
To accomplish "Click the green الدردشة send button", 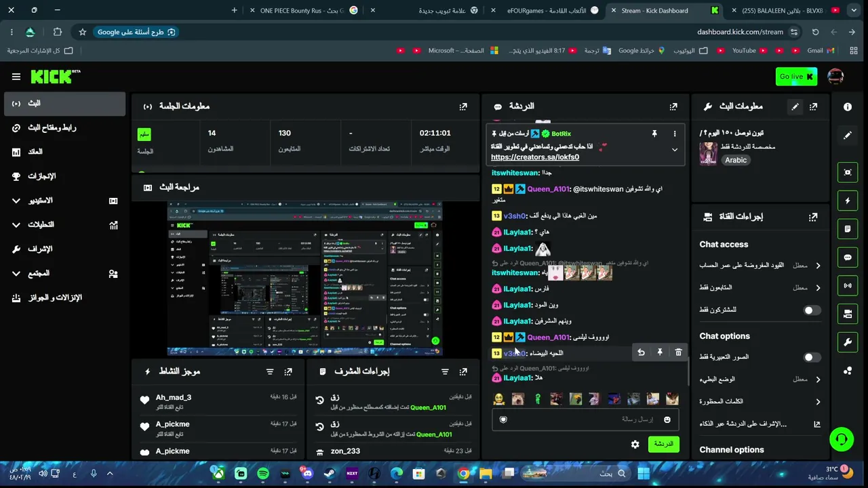I will pos(663,445).
